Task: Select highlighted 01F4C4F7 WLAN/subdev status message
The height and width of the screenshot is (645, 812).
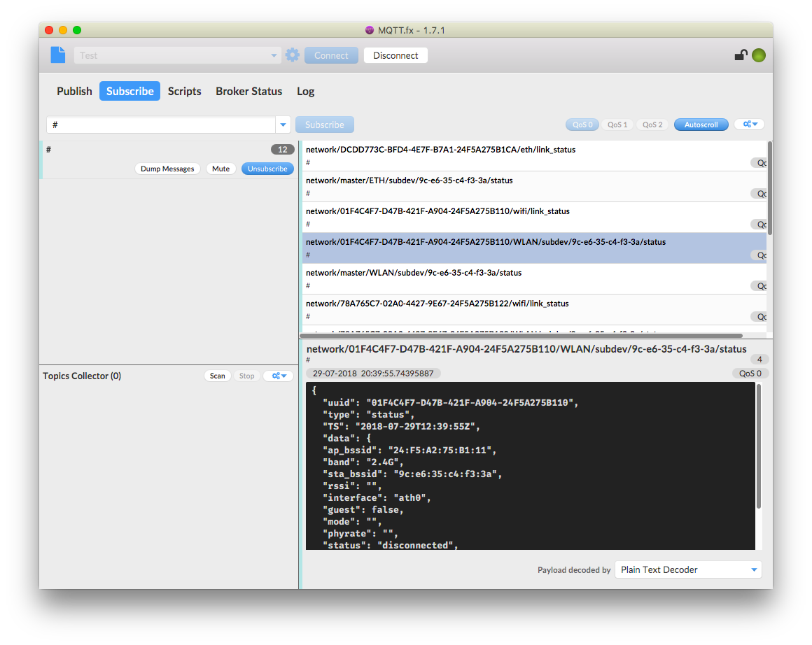Action: tap(534, 248)
